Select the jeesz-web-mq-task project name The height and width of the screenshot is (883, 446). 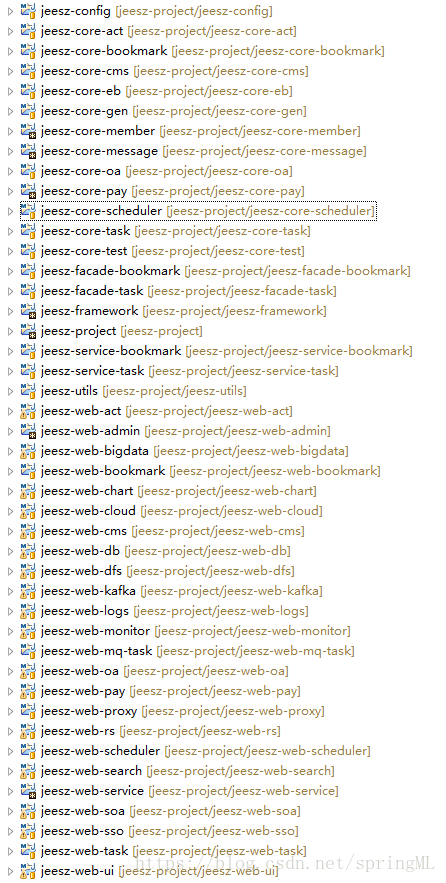tap(96, 650)
